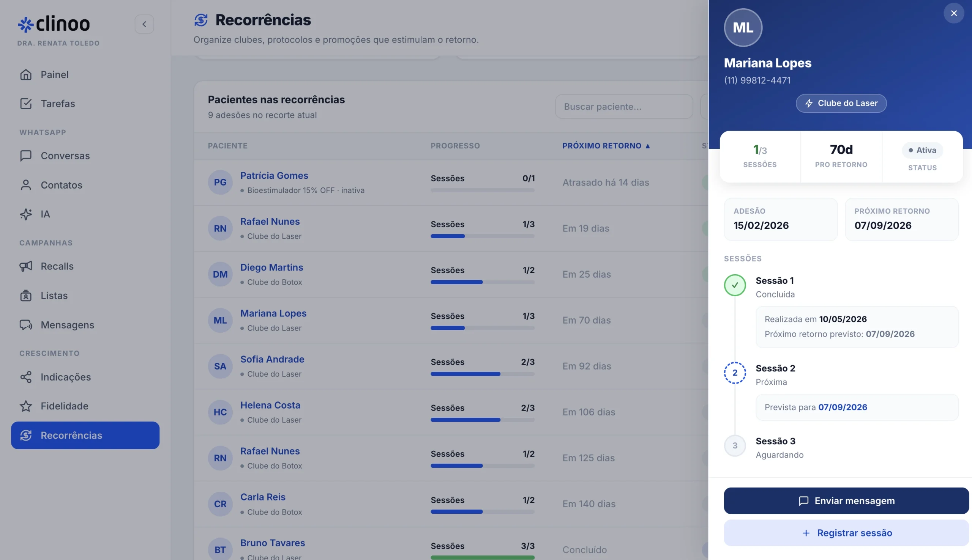Close the Mariana Lopes detail panel
This screenshot has width=972, height=560.
tap(953, 13)
